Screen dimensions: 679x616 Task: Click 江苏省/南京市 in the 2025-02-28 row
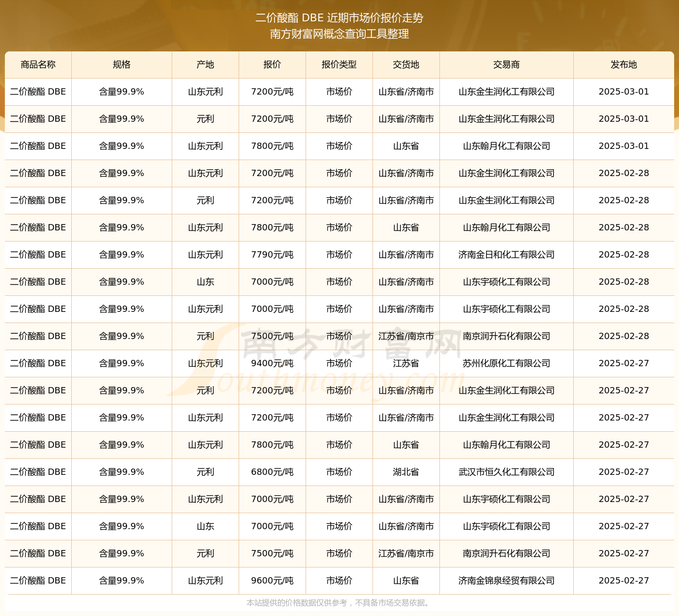pos(406,336)
